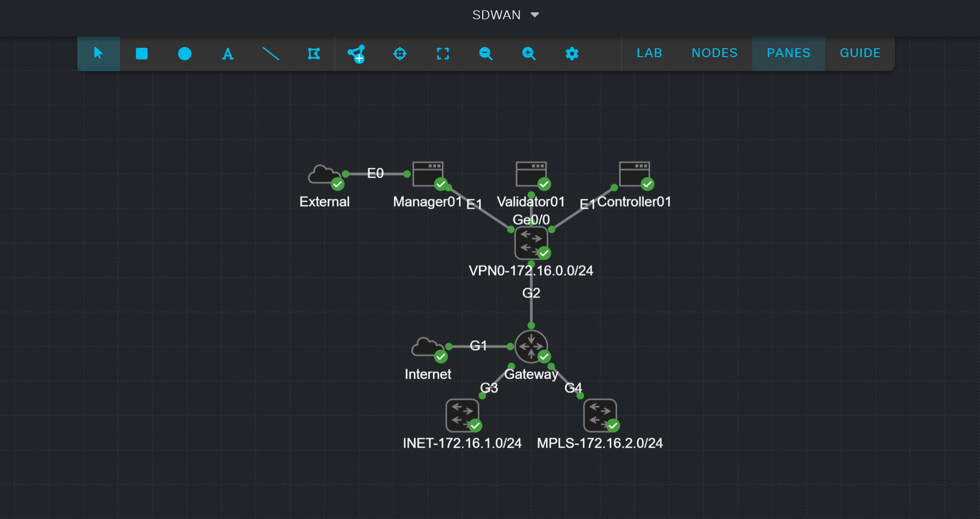Screen dimensions: 980x519
Task: Choose the circle annotation tool
Action: pyautogui.click(x=184, y=53)
